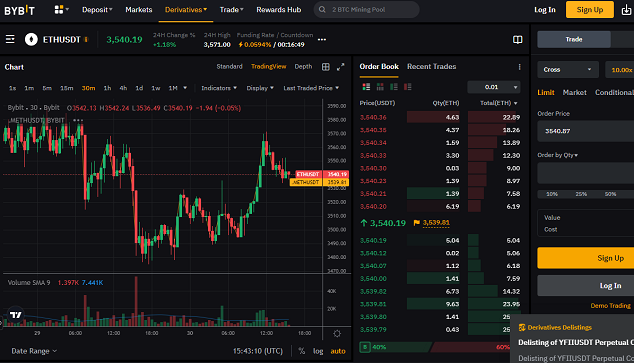Click Sign Up in top navbar
Image resolution: width=634 pixels, height=363 pixels.
point(590,10)
